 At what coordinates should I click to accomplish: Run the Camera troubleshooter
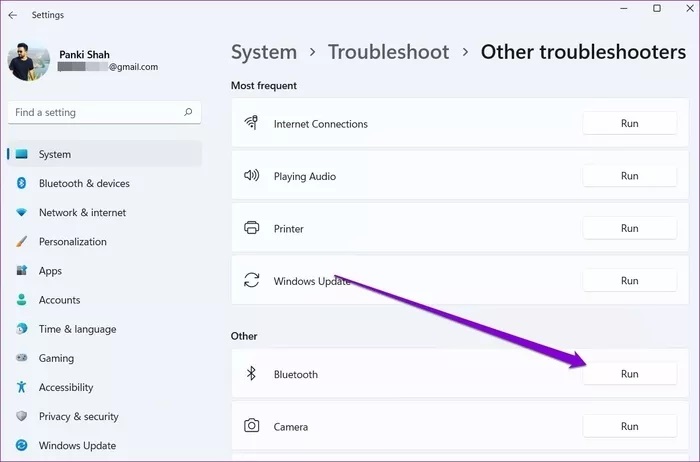coord(629,426)
